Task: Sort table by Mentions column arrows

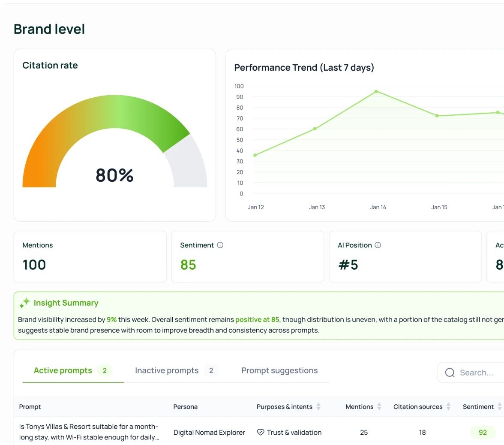Action: pos(379,406)
